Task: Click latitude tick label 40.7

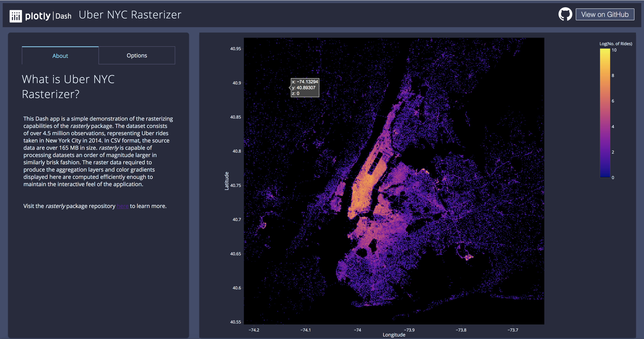Action: click(x=237, y=219)
